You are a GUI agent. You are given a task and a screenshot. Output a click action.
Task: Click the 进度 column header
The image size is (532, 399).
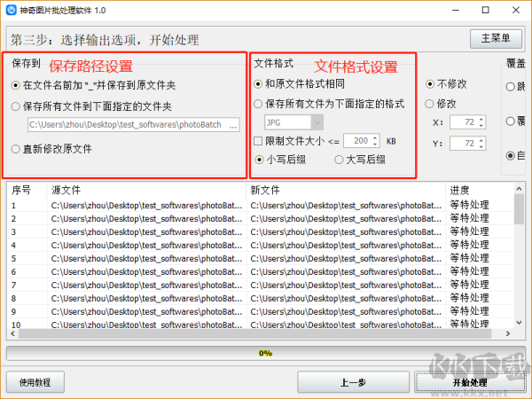pos(480,191)
